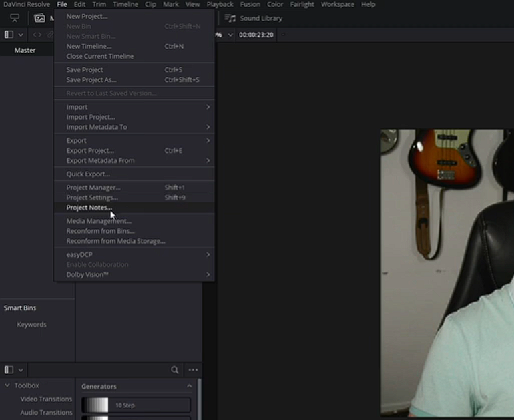The width and height of the screenshot is (514, 420).
Task: Open the Fairlight menu in menu bar
Action: [x=302, y=4]
